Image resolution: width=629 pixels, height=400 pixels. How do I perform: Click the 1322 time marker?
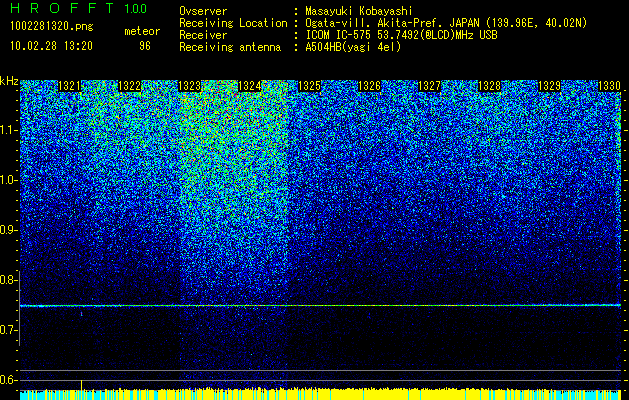tap(130, 86)
